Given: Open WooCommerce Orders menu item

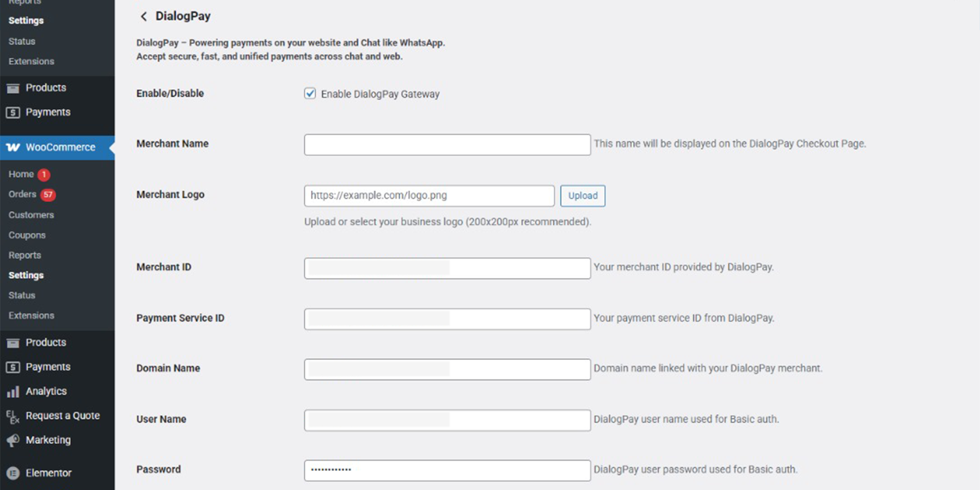Looking at the screenshot, I should [22, 194].
